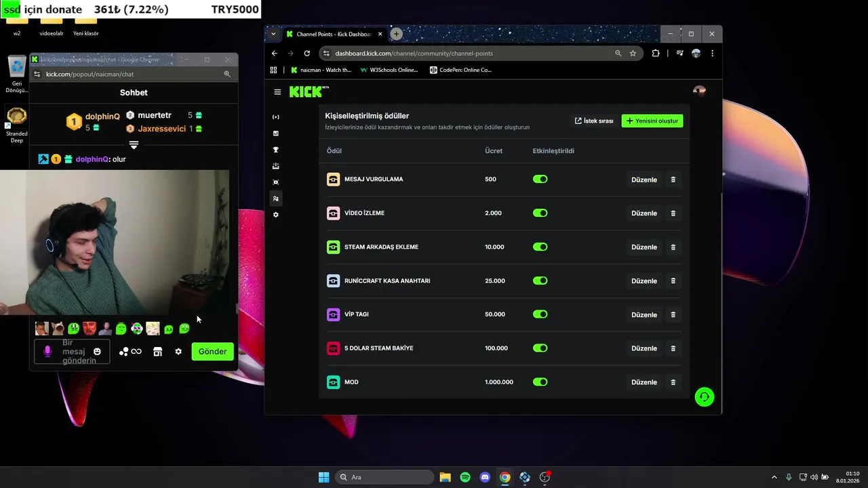The width and height of the screenshot is (868, 488).
Task: Open the settings gear in dashboard sidebar
Action: click(275, 215)
